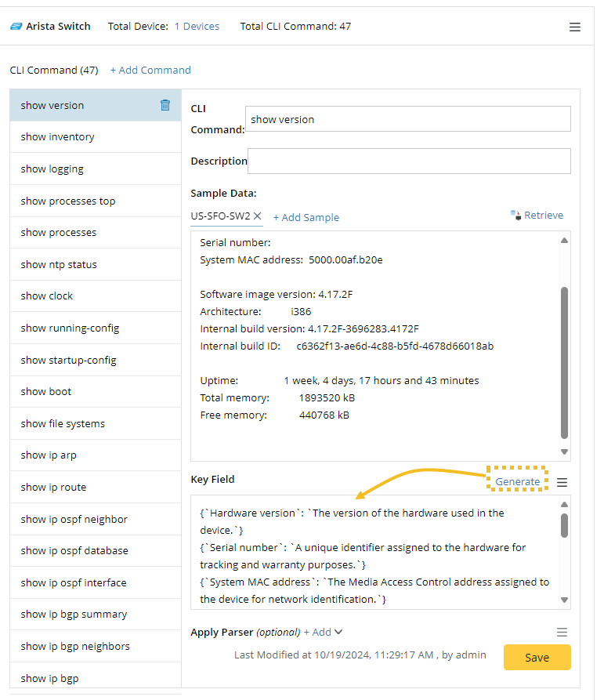Click the + Add Command link
Screen dimensions: 604x700
150,70
